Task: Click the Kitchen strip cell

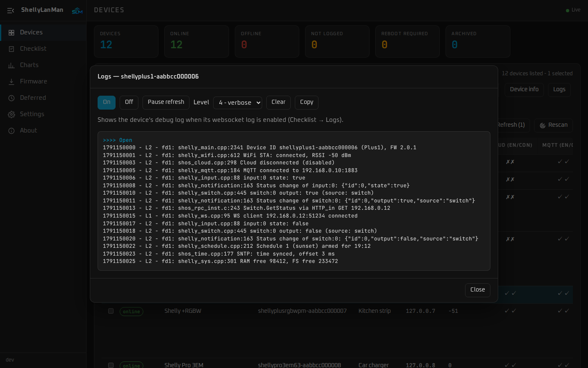Action: [x=374, y=311]
